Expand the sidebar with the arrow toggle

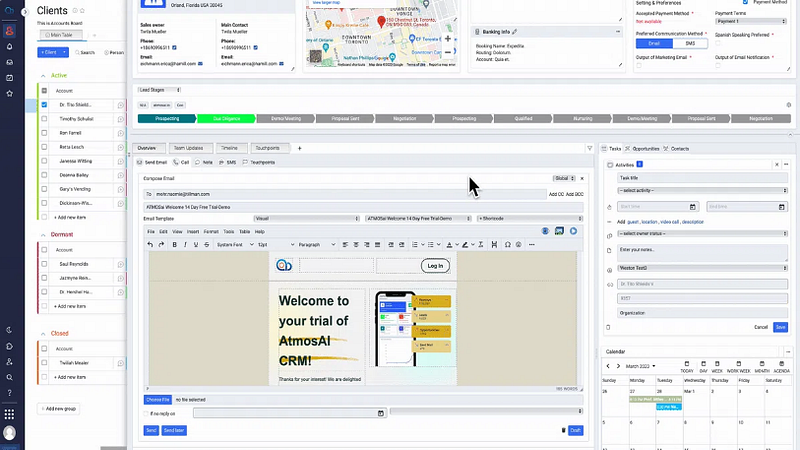tap(24, 11)
